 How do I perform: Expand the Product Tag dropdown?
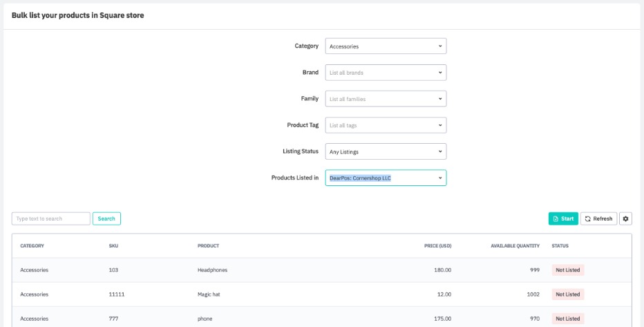click(386, 125)
